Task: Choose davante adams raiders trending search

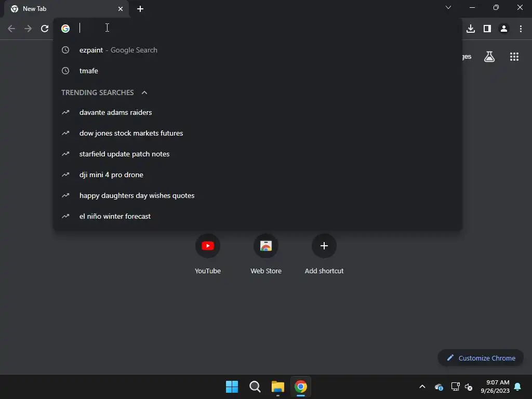Action: tap(258, 112)
